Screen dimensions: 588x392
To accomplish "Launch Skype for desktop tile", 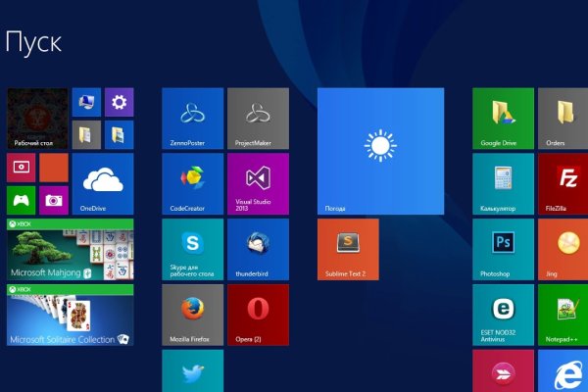I will [192, 249].
